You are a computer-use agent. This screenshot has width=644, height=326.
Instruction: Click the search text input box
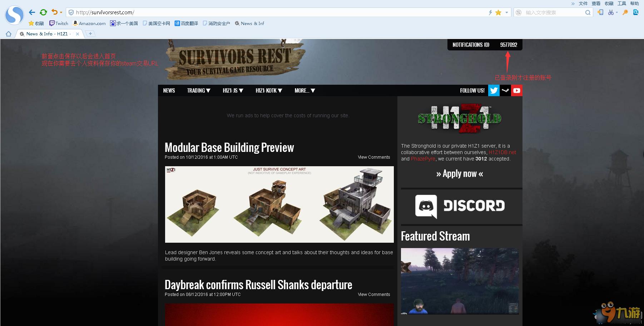tap(554, 13)
